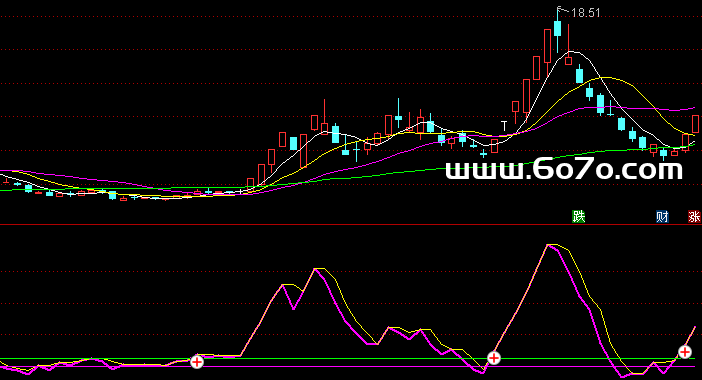Click the 18.51 peak price label
This screenshot has height=380, width=702.
[586, 13]
